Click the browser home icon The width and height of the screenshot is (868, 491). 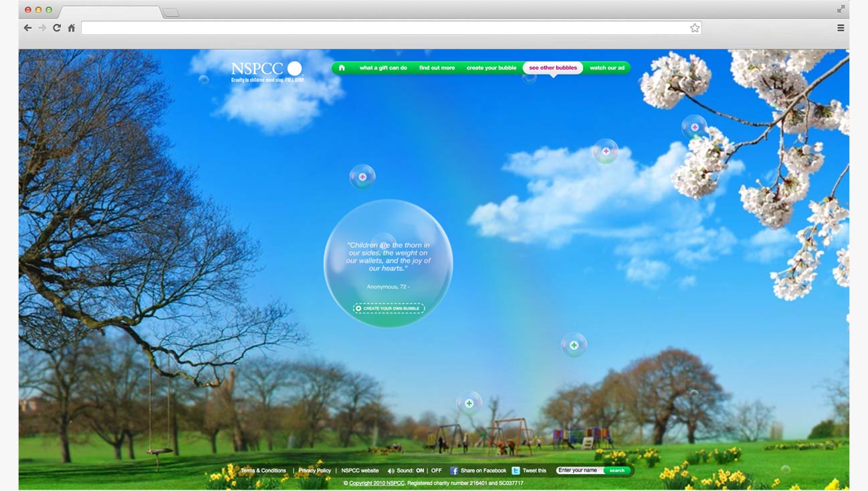click(72, 28)
